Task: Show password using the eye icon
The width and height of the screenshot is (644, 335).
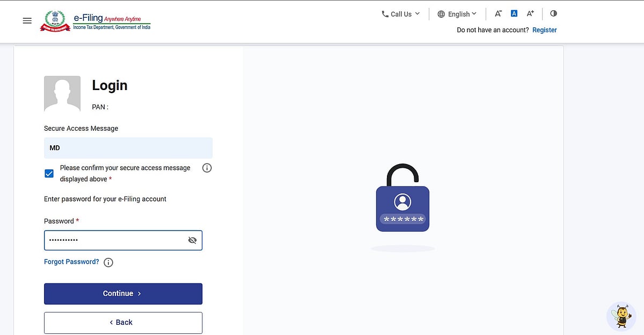Action: pos(193,240)
